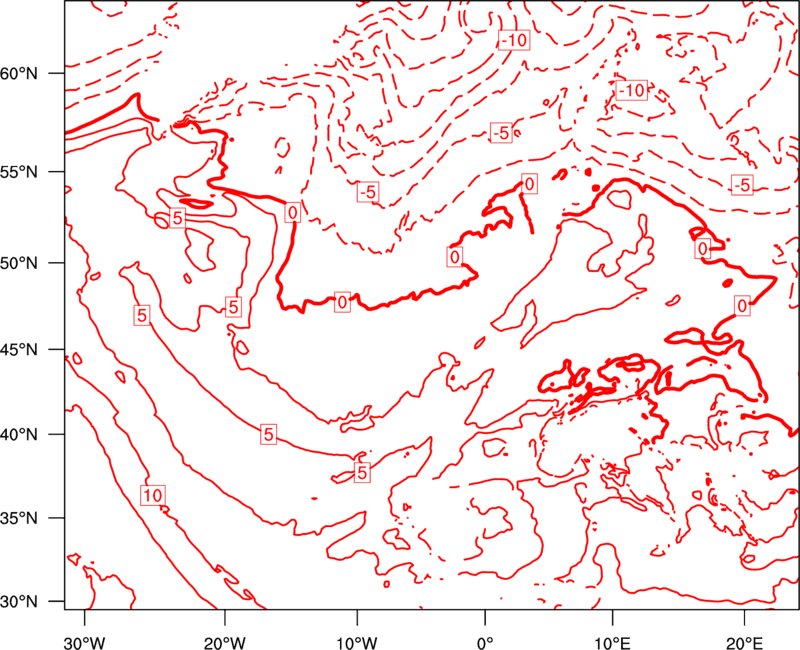Select the 20°W longitude axis label
This screenshot has width=800, height=650.
[x=225, y=642]
